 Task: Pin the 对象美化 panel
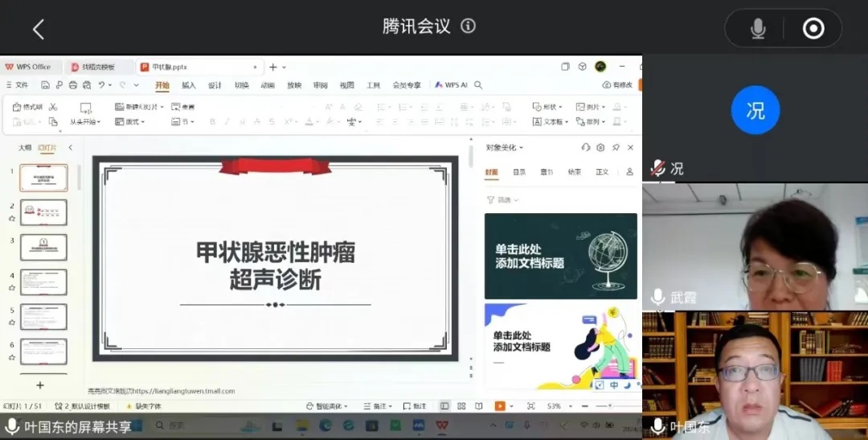tap(616, 147)
